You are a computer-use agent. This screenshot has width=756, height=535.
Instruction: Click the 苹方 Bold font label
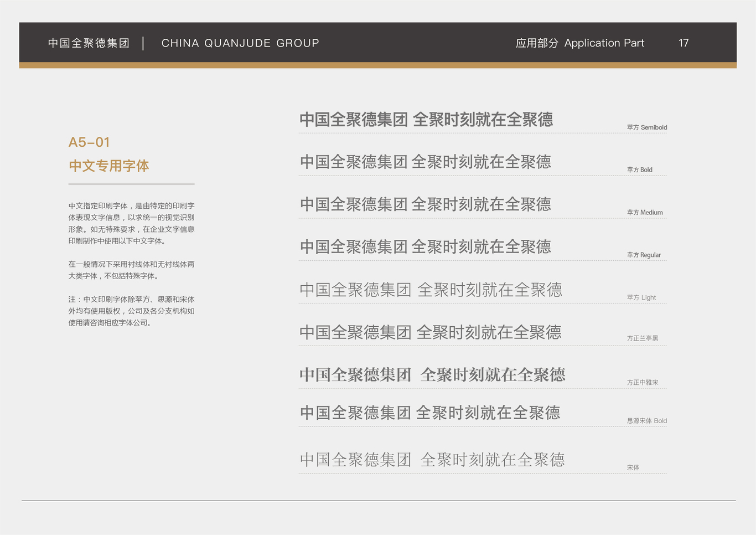coord(640,170)
